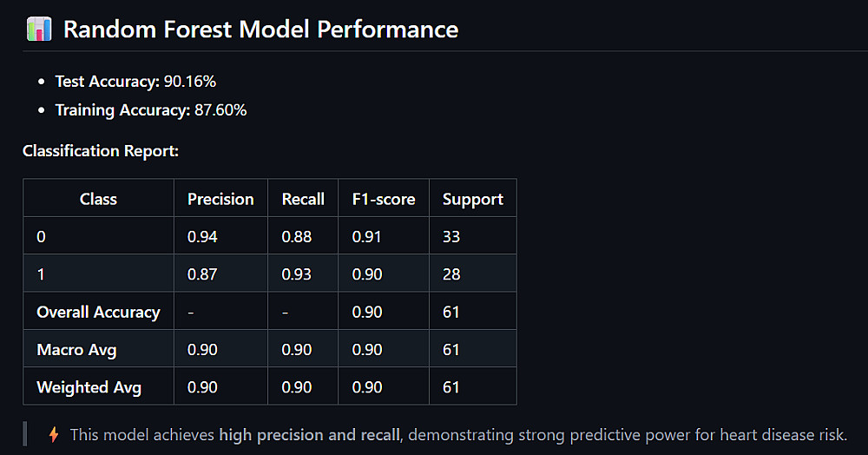Click the Class column header
The image size is (868, 455).
click(x=98, y=199)
